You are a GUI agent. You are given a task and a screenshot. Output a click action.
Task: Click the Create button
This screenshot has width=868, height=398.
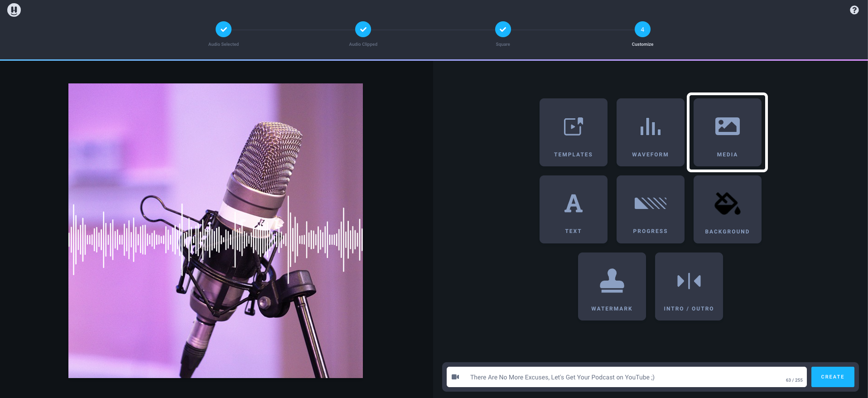coord(833,377)
